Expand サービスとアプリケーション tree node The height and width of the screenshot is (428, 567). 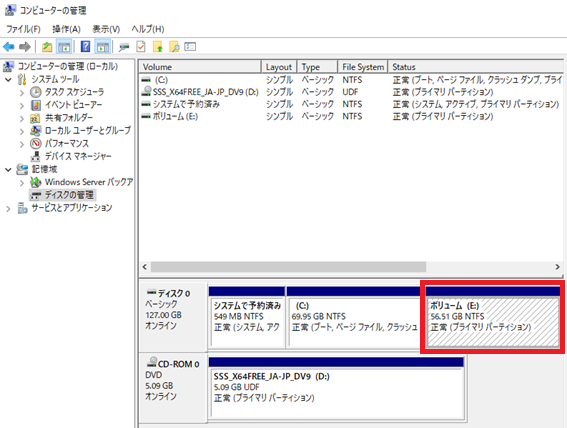point(8,209)
